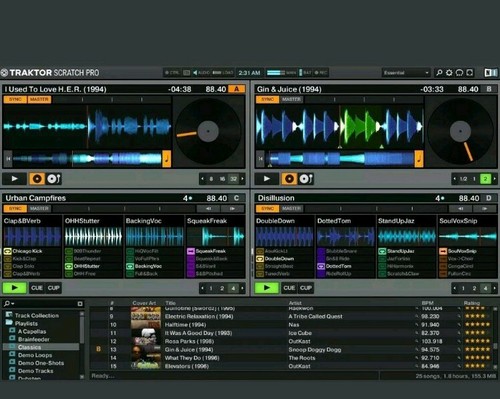The image size is (500, 399).
Task: Set deck B loop size to 2
Action: click(485, 179)
